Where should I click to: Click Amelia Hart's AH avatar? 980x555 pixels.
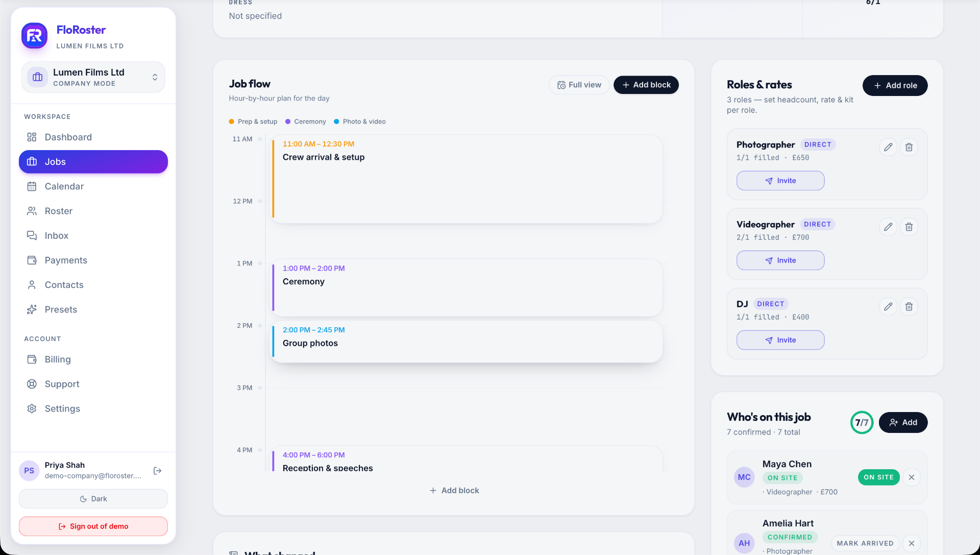coord(744,543)
